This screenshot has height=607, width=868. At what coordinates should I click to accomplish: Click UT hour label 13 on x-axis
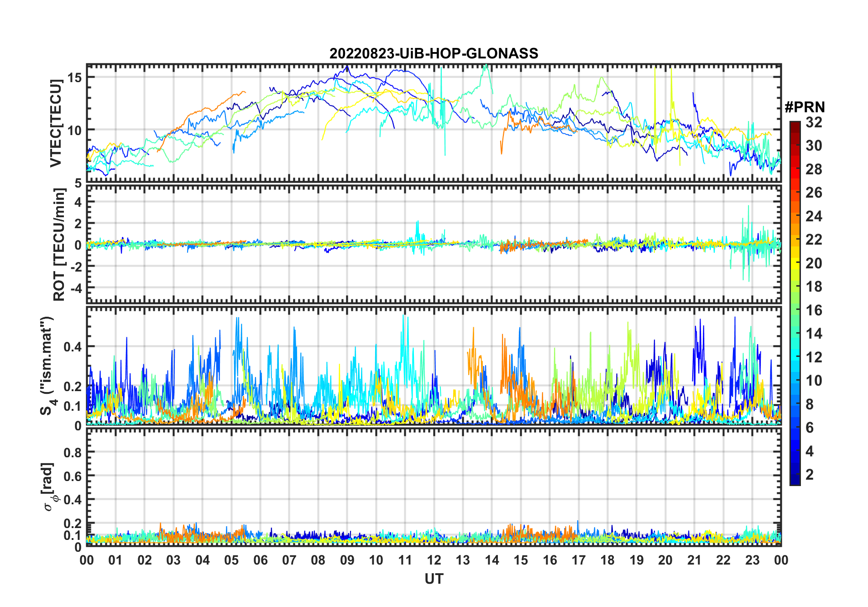click(x=463, y=560)
